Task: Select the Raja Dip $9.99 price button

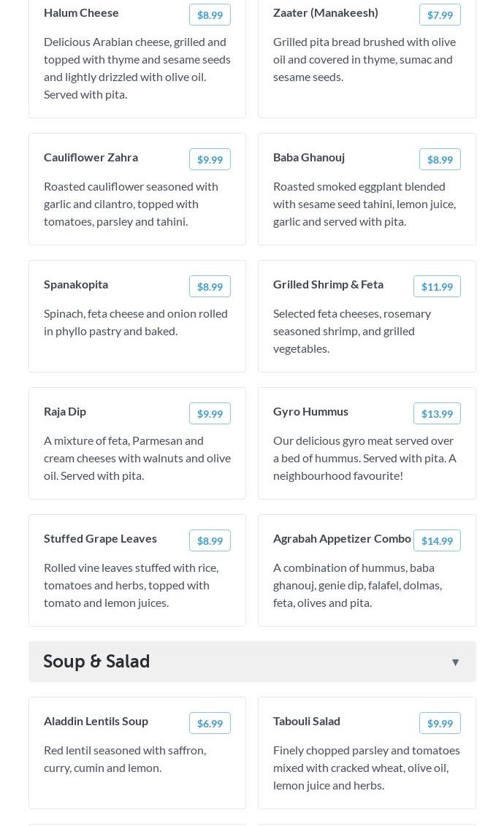Action: pos(210,413)
